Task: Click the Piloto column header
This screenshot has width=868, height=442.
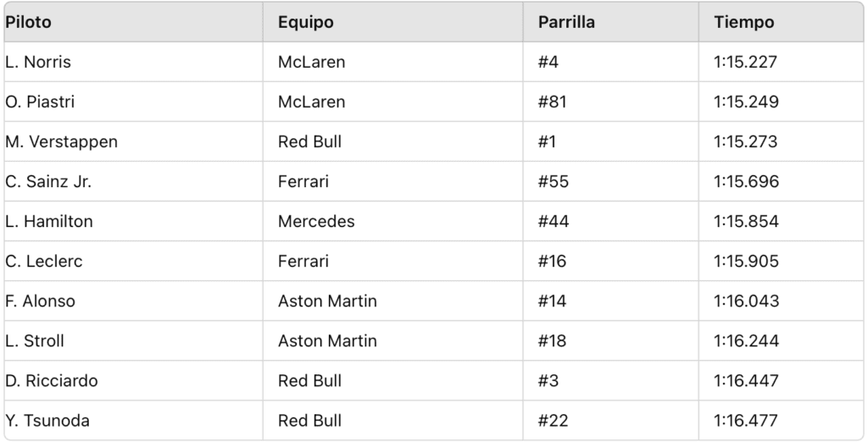Action: point(29,22)
